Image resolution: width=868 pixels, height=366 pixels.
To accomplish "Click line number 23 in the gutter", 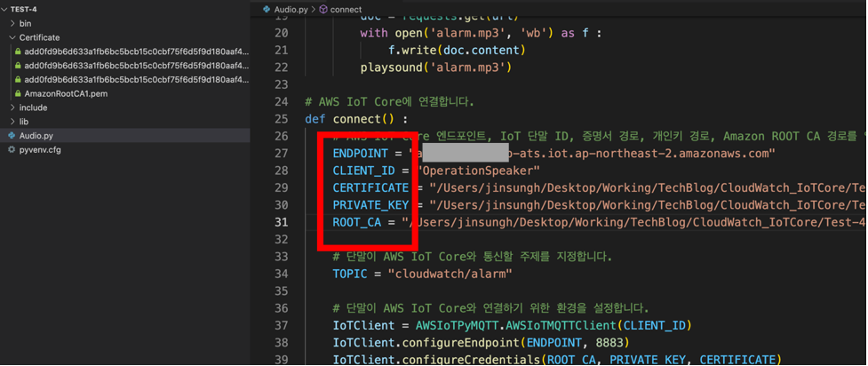I will point(282,84).
